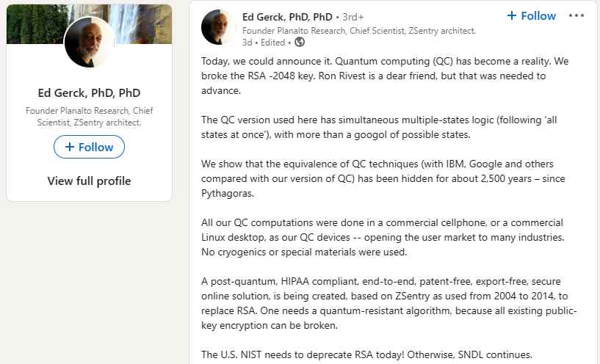Open the post author's small avatar
This screenshot has height=364, width=600.
(x=218, y=27)
